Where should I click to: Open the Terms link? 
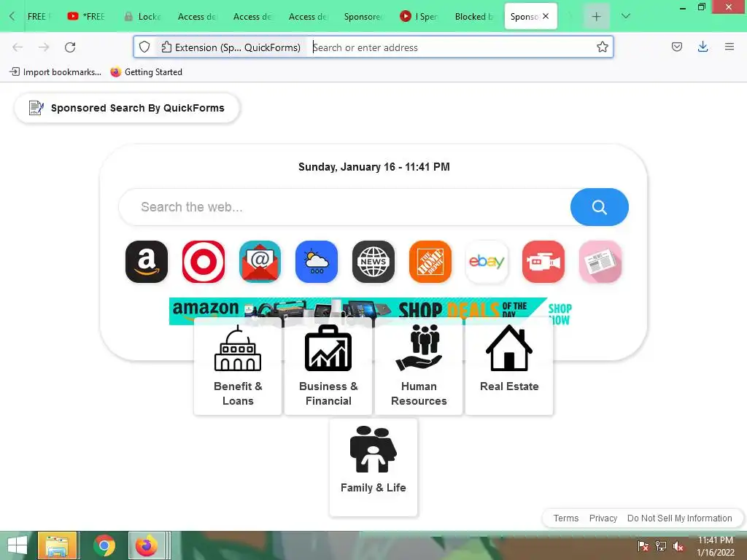point(566,518)
